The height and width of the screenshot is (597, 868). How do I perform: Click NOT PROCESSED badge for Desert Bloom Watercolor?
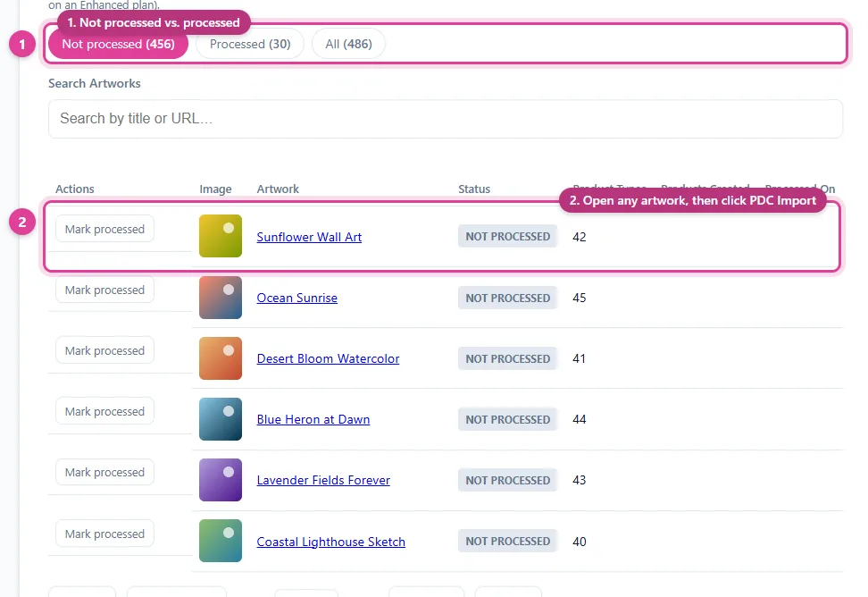507,359
